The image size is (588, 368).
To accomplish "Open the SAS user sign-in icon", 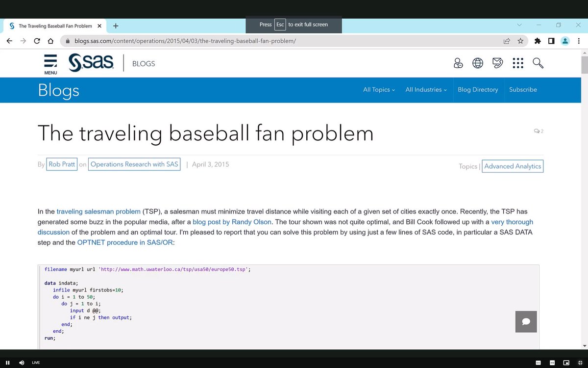I will 459,63.
